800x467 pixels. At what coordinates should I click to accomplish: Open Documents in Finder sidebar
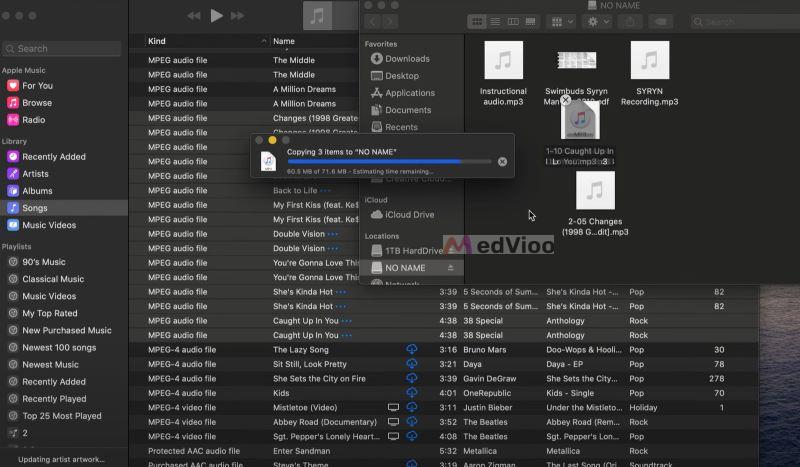pos(401,110)
